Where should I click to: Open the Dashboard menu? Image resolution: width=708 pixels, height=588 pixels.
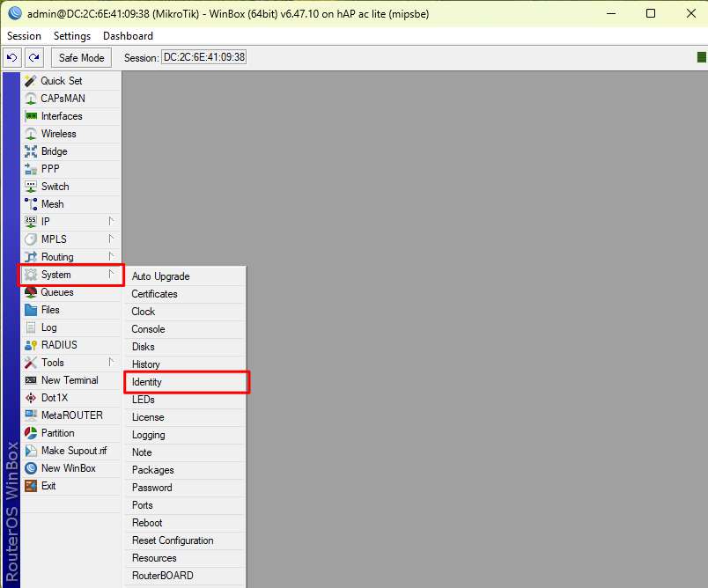128,36
